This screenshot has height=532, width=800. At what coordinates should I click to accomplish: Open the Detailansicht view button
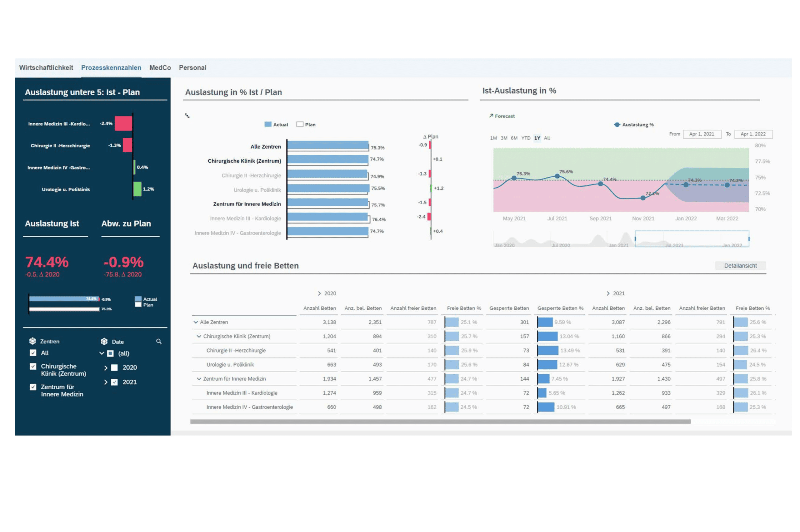(x=740, y=266)
